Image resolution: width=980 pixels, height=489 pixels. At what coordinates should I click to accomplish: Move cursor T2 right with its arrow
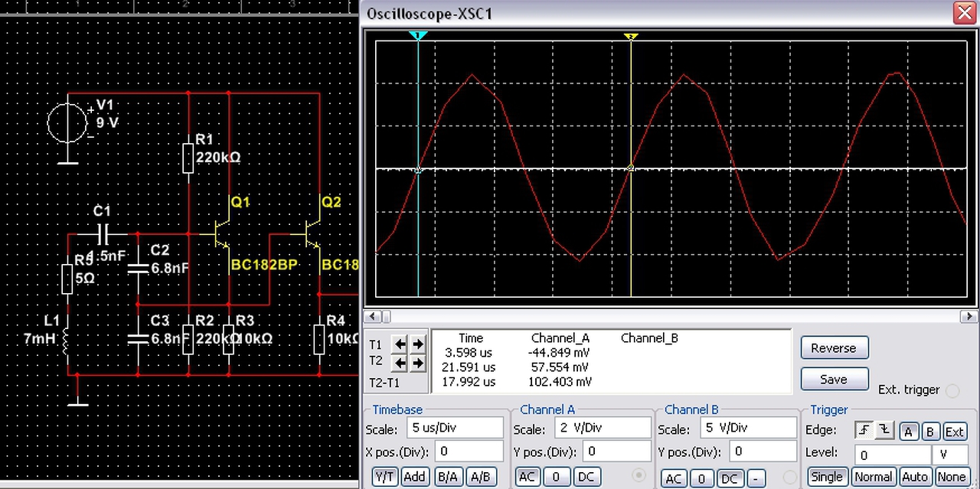point(417,363)
